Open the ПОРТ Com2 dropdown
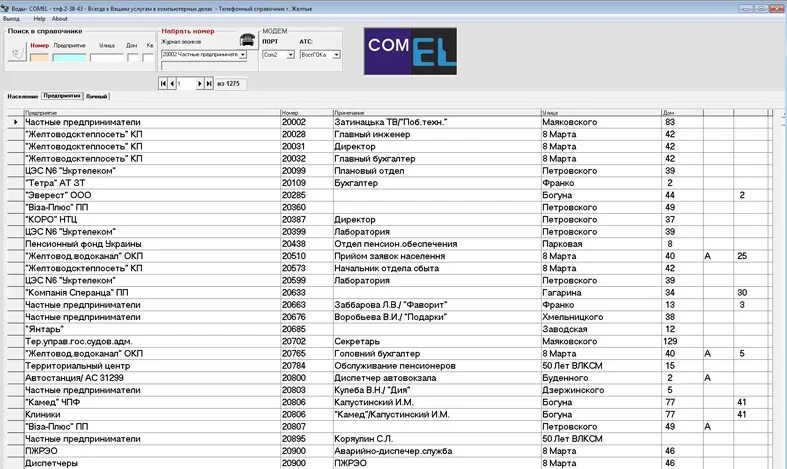 tap(290, 54)
